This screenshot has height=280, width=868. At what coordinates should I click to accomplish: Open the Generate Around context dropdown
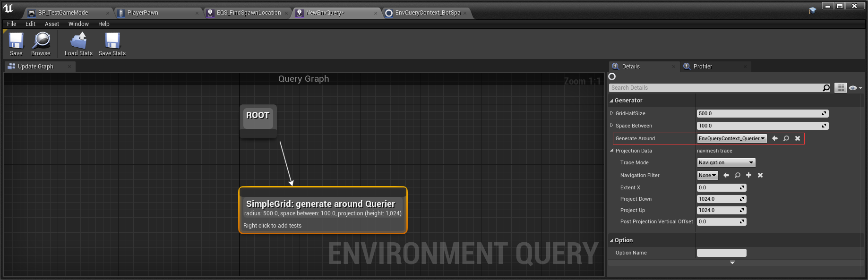tap(732, 138)
